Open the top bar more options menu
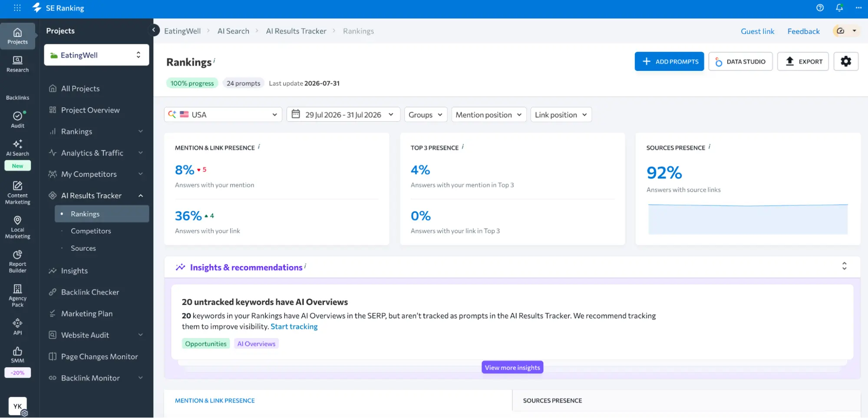The image size is (868, 418). tap(858, 8)
